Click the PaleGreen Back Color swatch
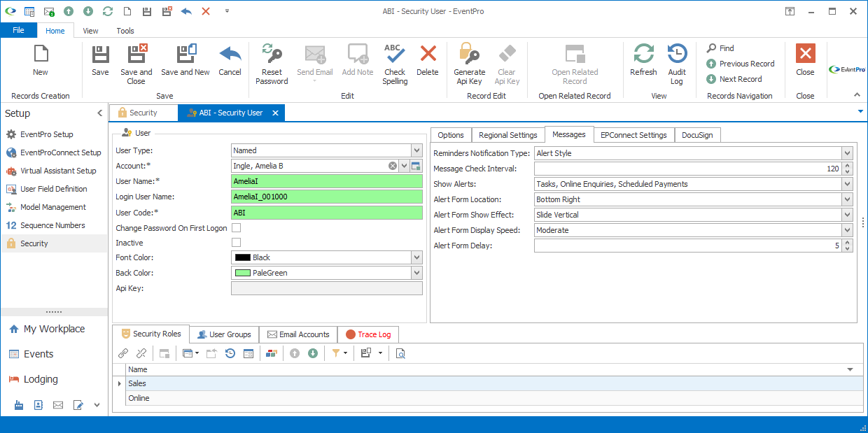 pyautogui.click(x=243, y=273)
